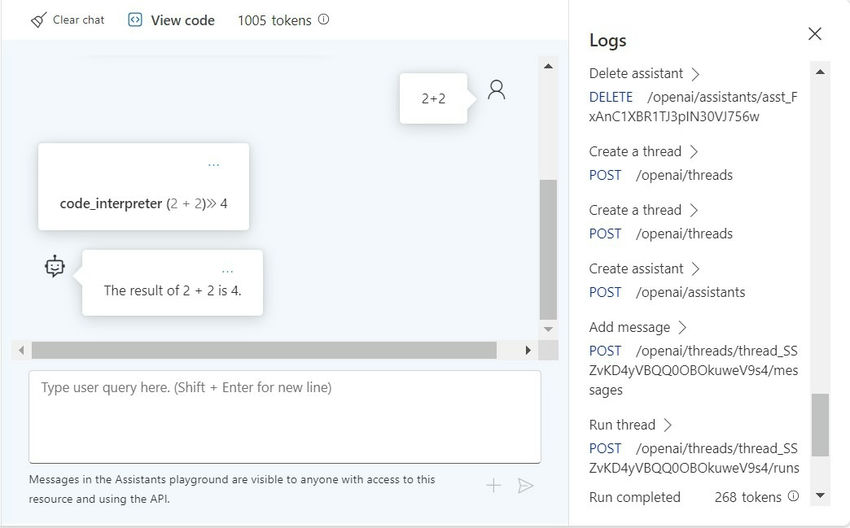Click the chat horizontal scrollbar right arrow
Image resolution: width=850 pixels, height=528 pixels.
pos(528,350)
